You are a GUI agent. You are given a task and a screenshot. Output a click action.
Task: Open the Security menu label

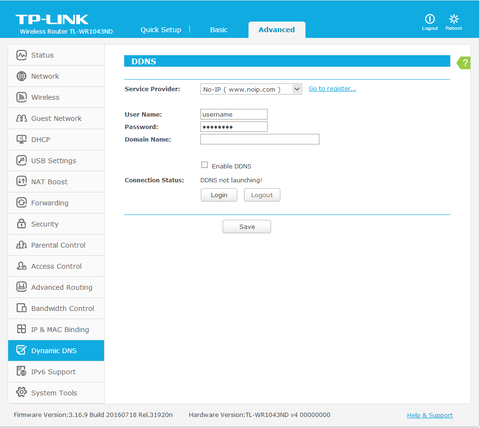pos(45,224)
